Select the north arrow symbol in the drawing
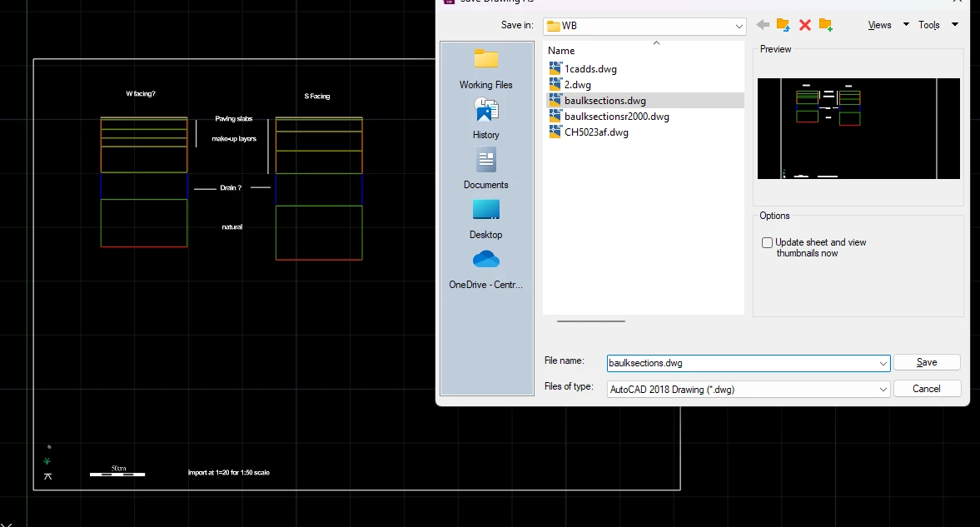This screenshot has height=527, width=980. pyautogui.click(x=47, y=476)
